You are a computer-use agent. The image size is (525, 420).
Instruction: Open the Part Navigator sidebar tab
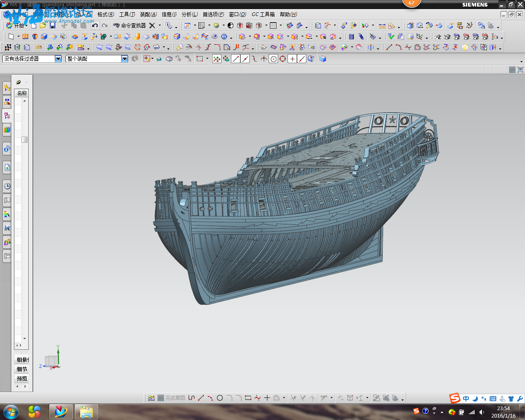pos(7,116)
